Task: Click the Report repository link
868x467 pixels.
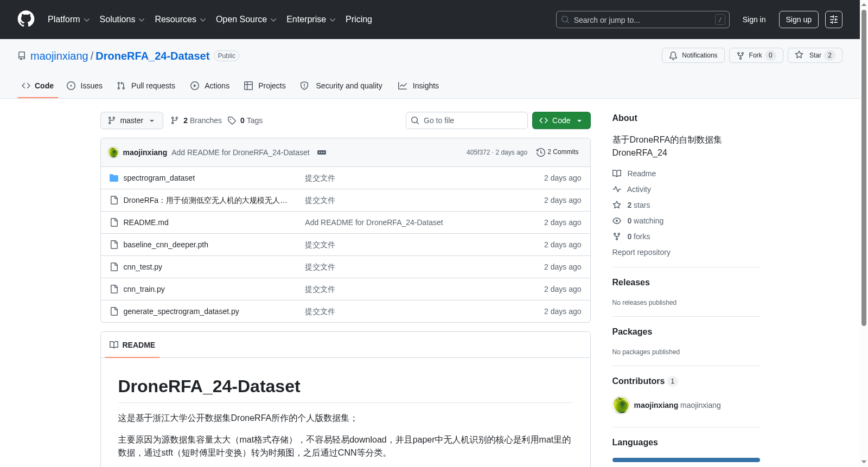Action: click(641, 252)
